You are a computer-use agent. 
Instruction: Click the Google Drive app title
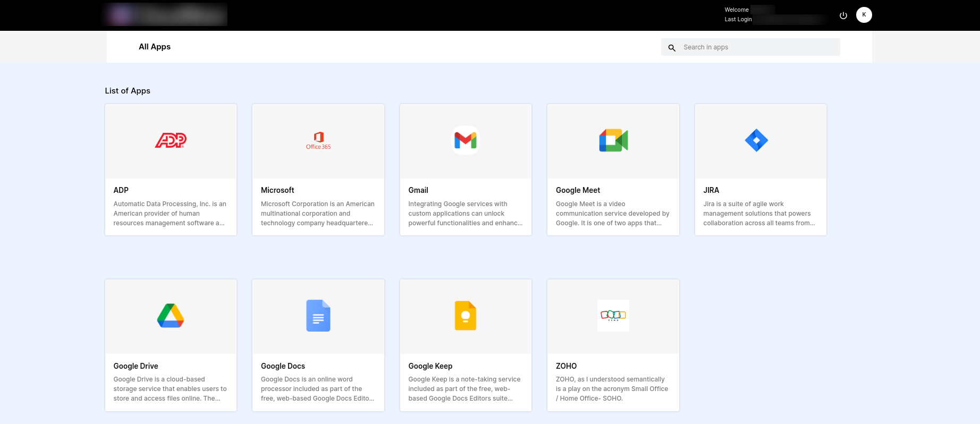click(x=136, y=366)
